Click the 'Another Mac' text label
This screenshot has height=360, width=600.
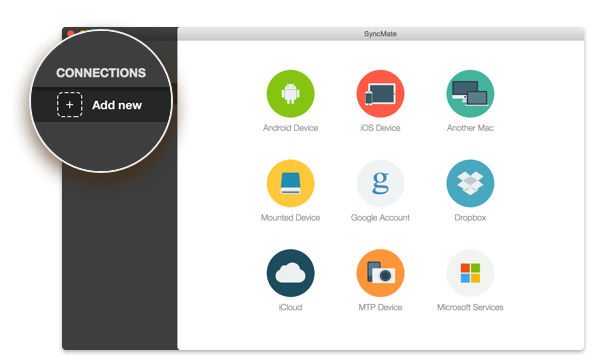[470, 128]
